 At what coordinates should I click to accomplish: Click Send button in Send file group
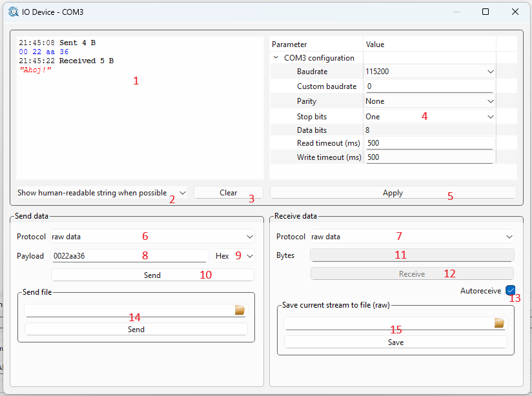(x=136, y=329)
